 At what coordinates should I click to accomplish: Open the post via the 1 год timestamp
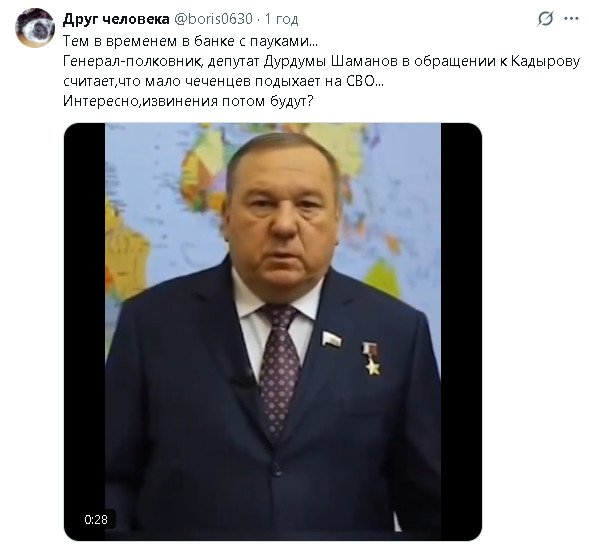pyautogui.click(x=282, y=19)
